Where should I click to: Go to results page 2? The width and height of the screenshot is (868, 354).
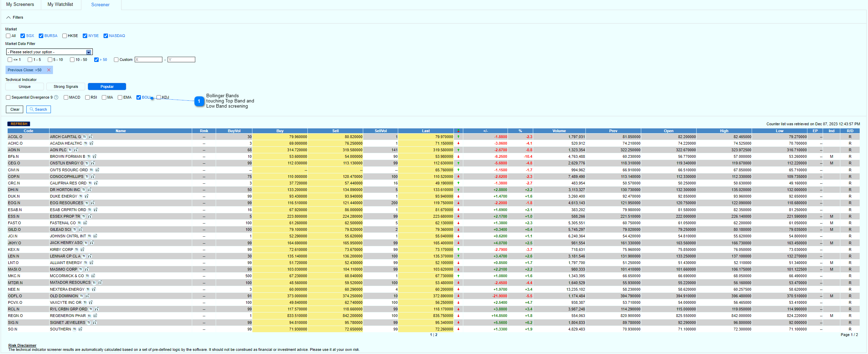436,335
